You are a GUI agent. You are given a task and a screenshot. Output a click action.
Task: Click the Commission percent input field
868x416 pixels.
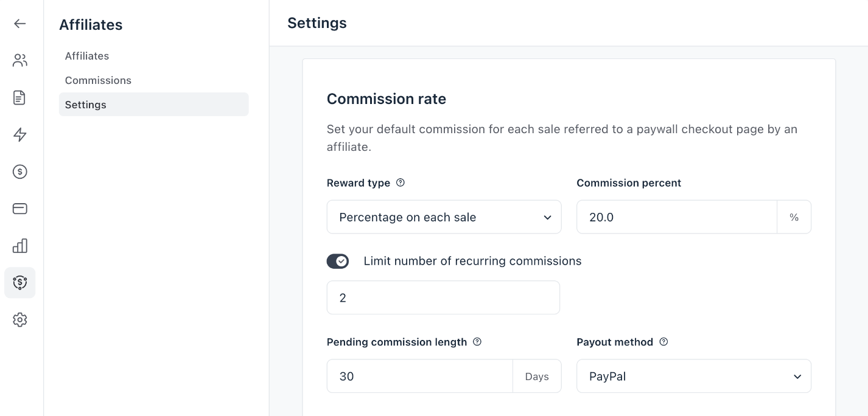click(x=676, y=217)
